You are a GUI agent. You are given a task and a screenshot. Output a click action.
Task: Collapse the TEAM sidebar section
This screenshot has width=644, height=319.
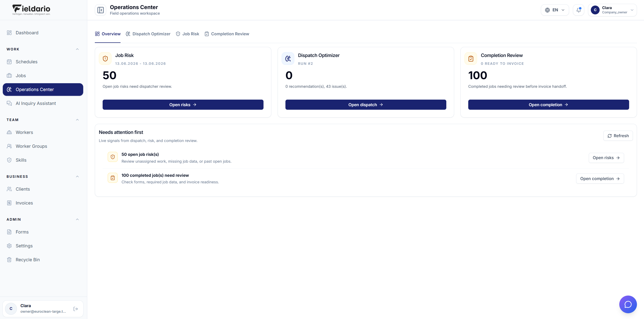77,120
